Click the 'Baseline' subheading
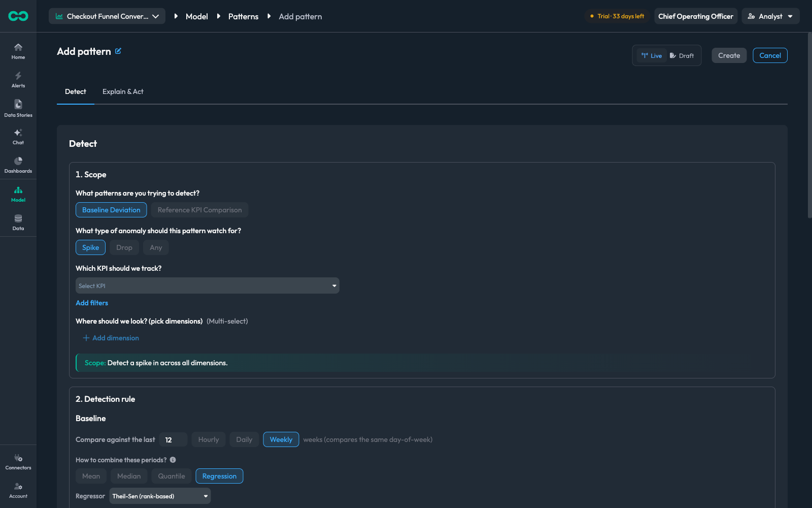 [x=91, y=418]
